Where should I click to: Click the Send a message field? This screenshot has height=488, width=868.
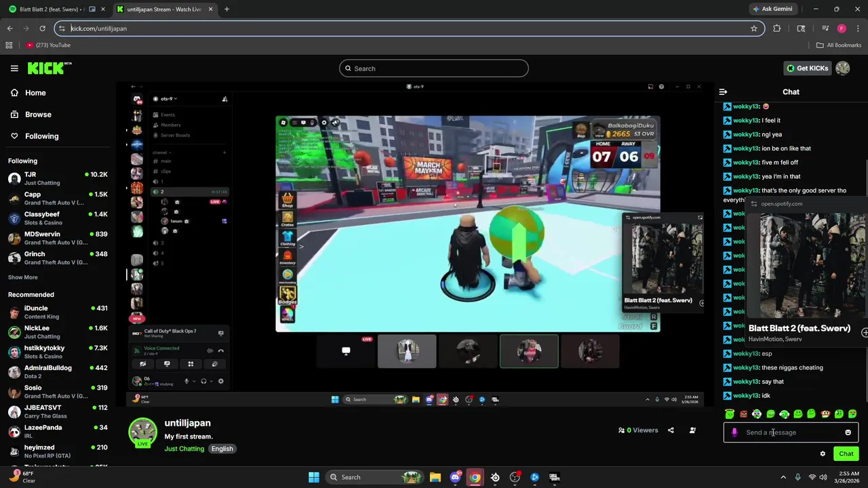pyautogui.click(x=792, y=432)
